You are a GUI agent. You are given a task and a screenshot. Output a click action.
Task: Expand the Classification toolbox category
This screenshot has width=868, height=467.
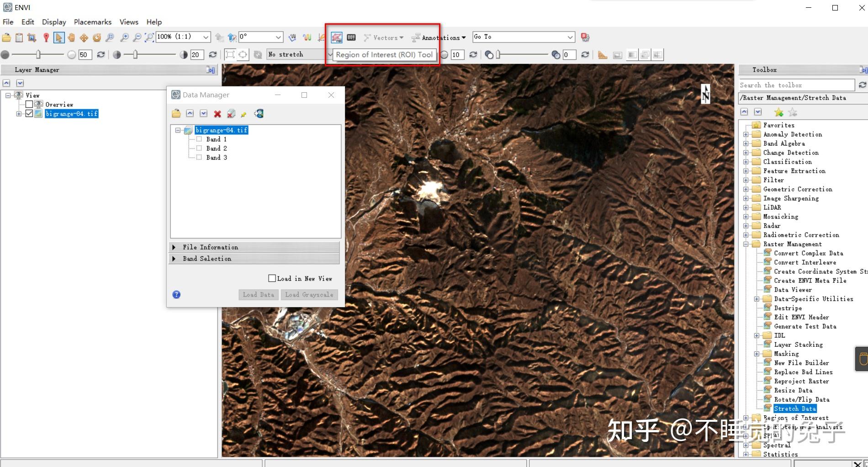746,161
